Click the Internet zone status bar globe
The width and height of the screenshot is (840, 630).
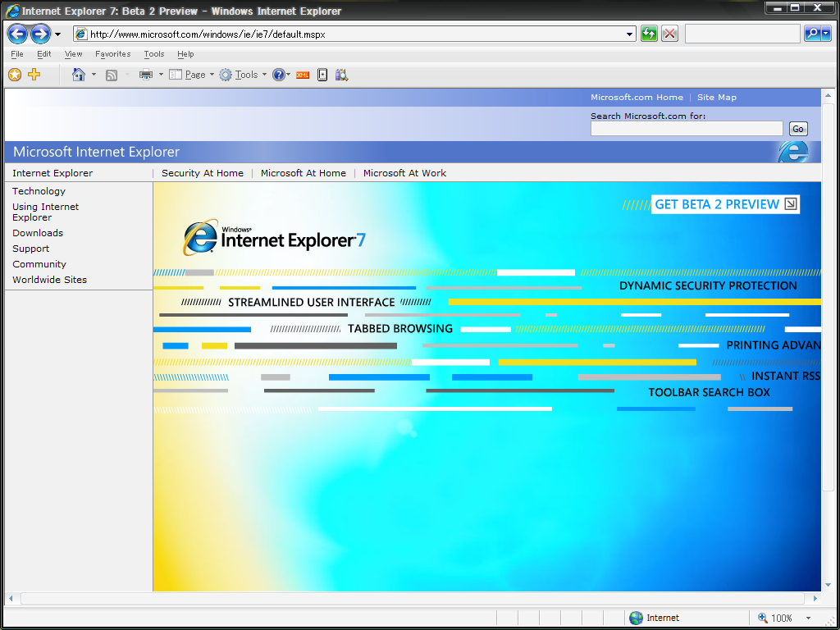636,618
